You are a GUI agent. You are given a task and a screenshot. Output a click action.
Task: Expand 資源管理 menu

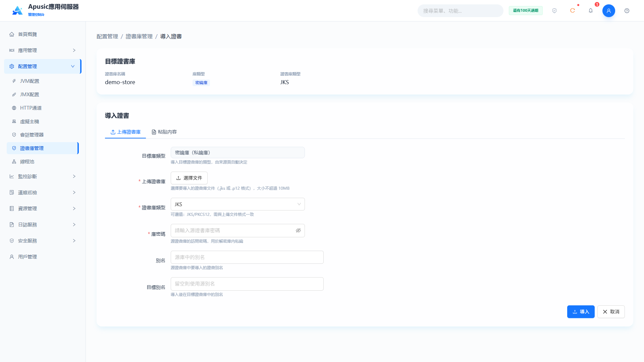pos(43,208)
